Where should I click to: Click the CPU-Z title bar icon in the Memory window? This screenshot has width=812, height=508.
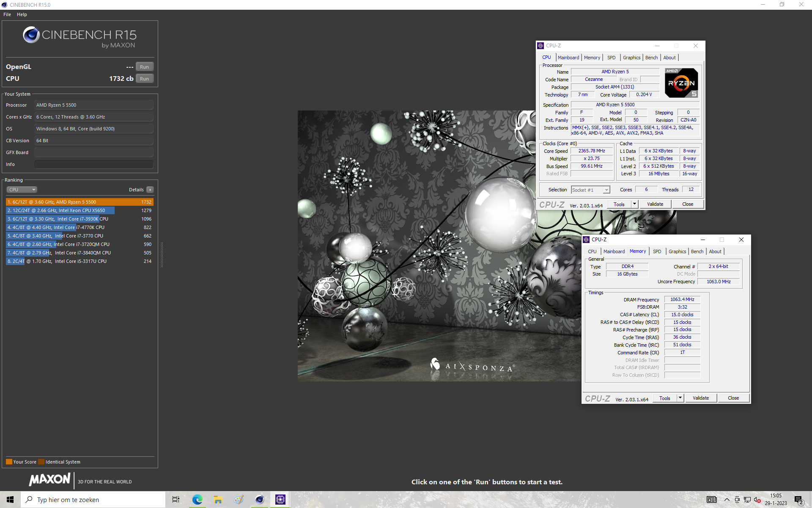click(586, 240)
